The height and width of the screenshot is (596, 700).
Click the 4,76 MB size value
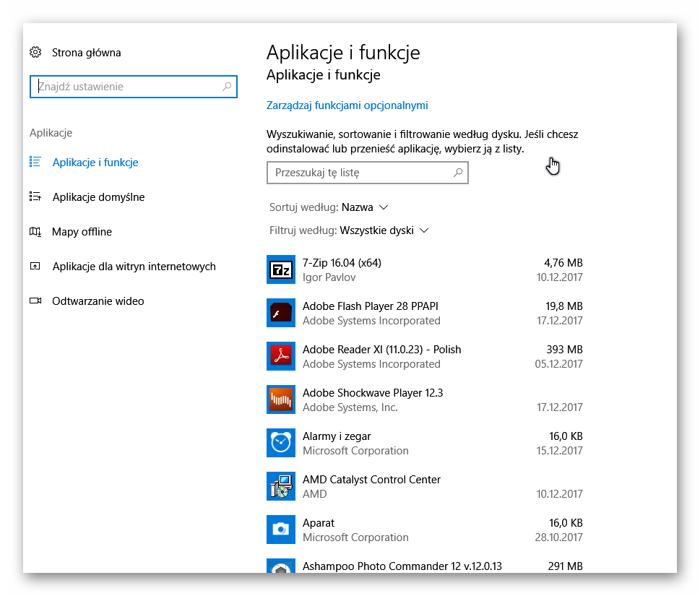tap(563, 262)
